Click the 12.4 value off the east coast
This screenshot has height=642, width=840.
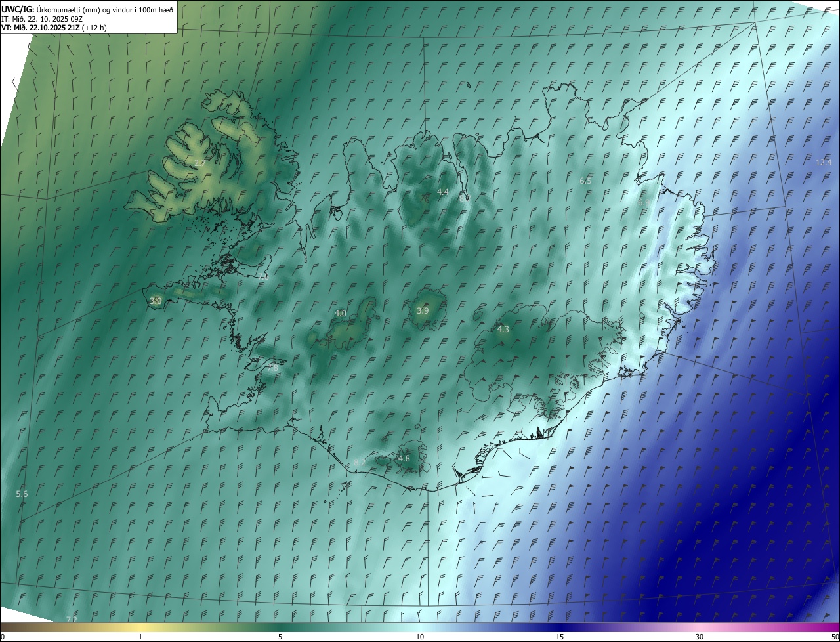coord(824,162)
